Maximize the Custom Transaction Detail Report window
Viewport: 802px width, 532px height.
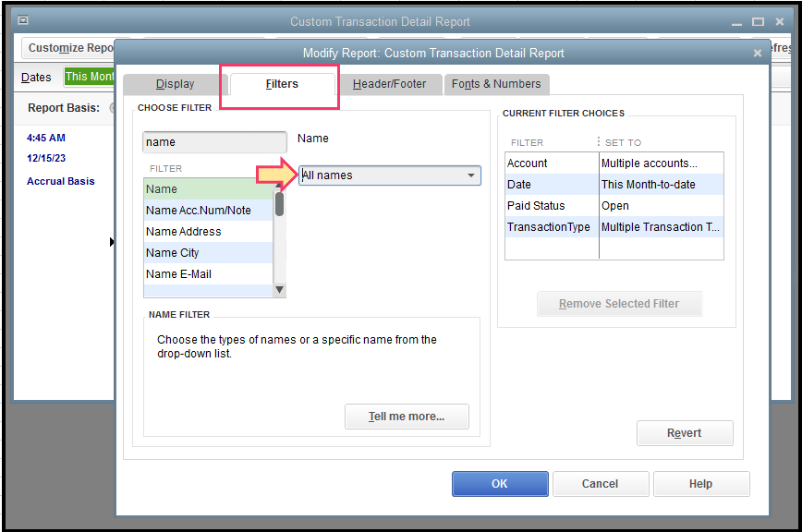tap(758, 21)
